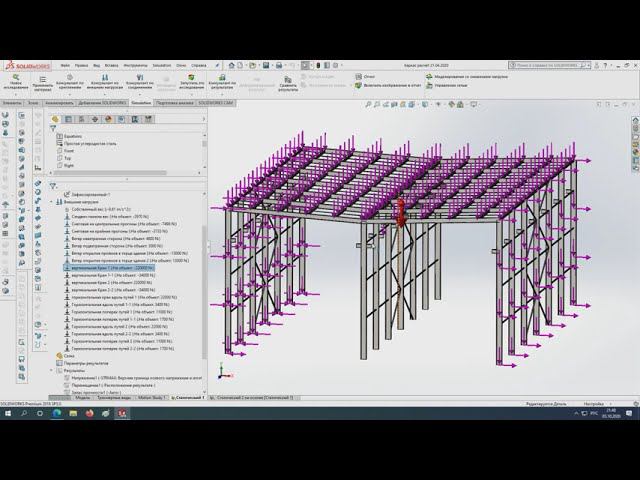Click the New Study icon in ribbon

(x=16, y=78)
